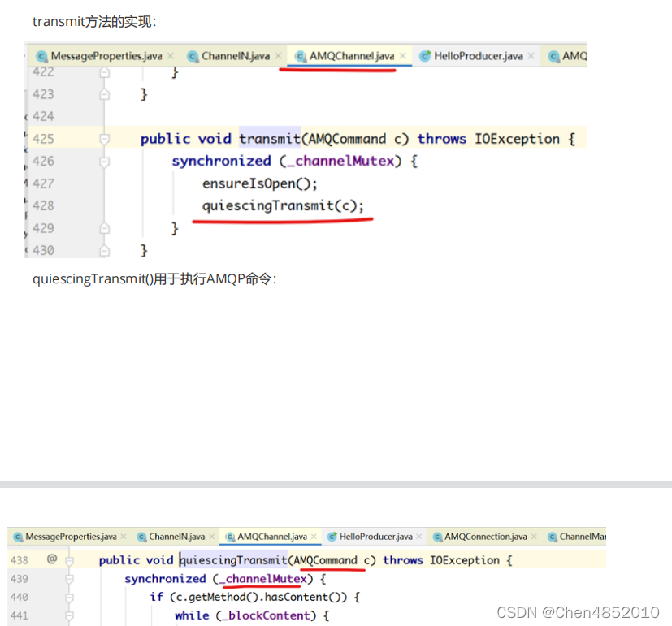Switch to MessageProperties.java tab in upper editor

coord(106,56)
